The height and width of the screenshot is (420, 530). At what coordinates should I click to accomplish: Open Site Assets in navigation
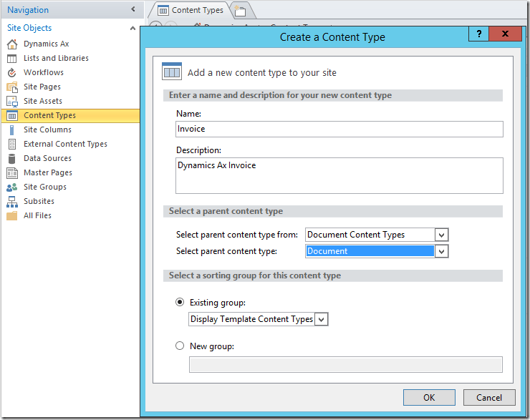tap(43, 101)
